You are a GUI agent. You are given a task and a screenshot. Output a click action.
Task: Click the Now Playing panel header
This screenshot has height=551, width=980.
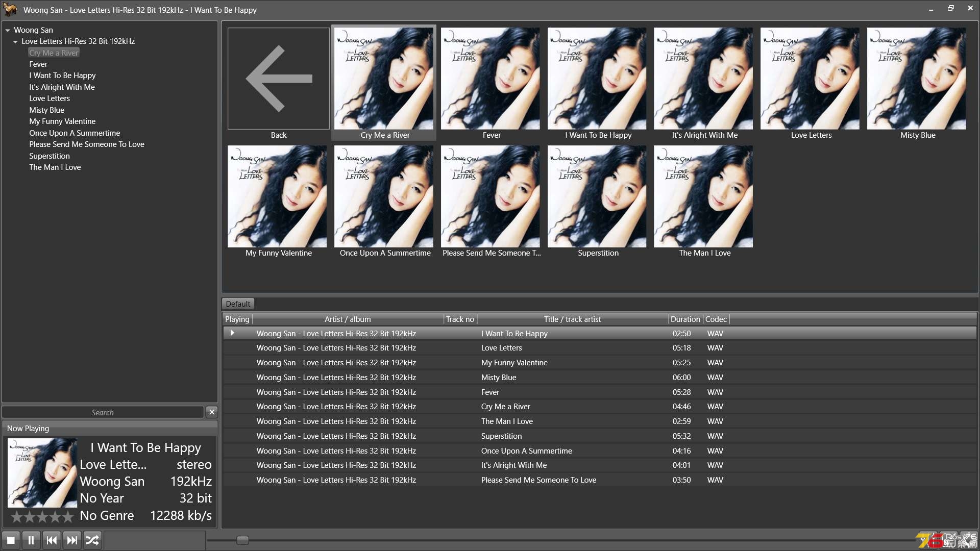coord(110,429)
